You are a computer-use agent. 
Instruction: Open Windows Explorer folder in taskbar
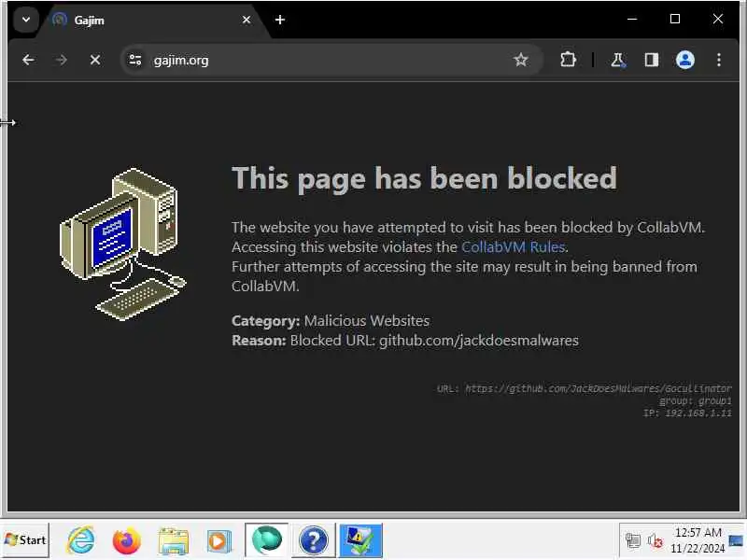174,541
